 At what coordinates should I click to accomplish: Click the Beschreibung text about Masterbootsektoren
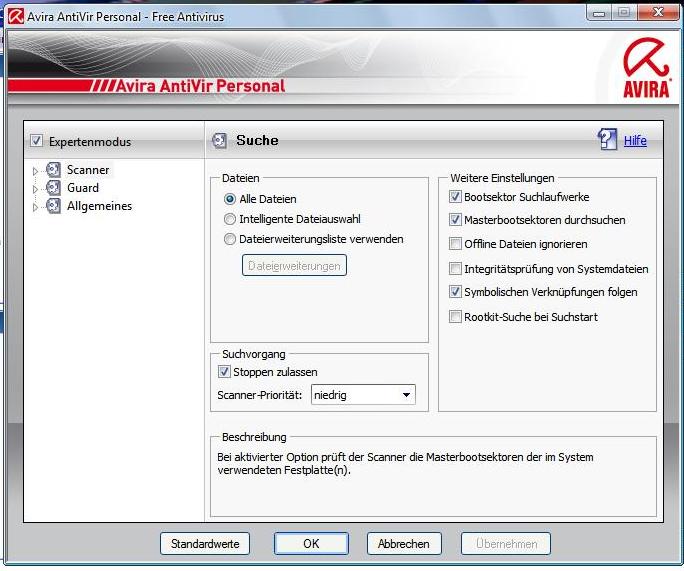tap(405, 464)
